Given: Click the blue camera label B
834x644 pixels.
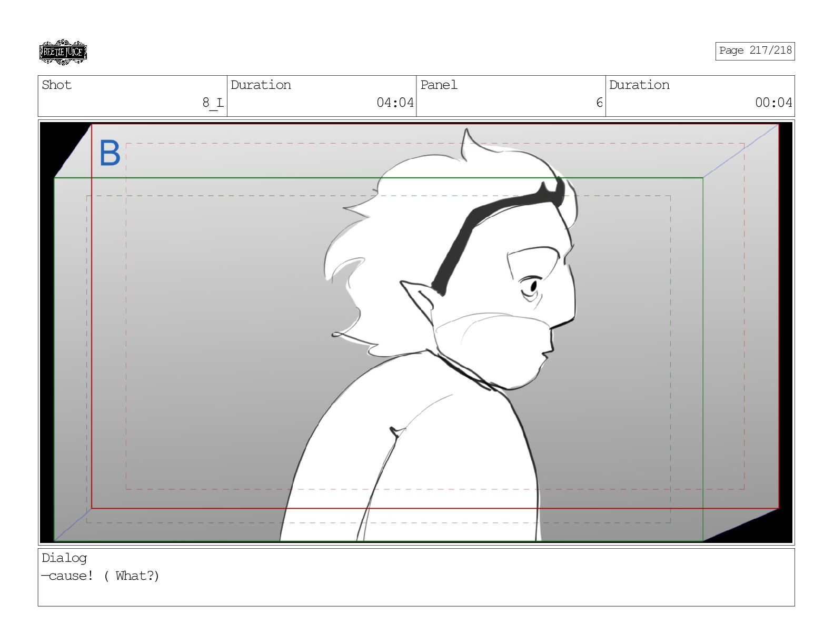Looking at the screenshot, I should [110, 153].
